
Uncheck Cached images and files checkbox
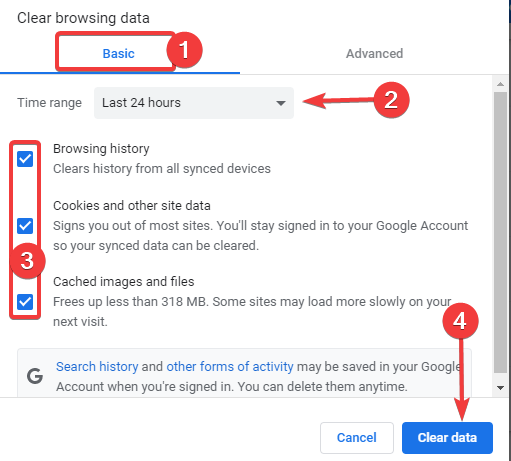pos(25,302)
